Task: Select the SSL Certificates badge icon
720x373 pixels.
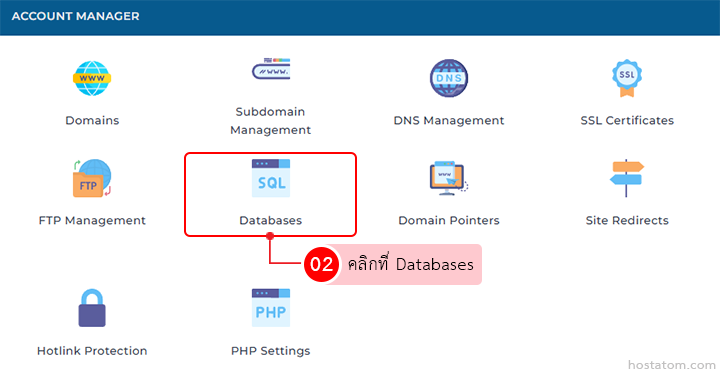Action: 627,79
